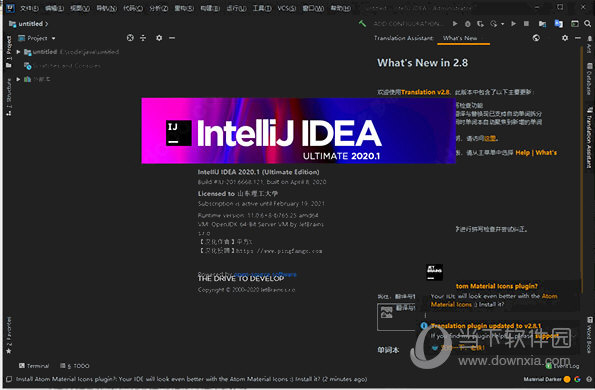
Task: Click the IntelliJ application logo in title bar
Action: point(10,8)
